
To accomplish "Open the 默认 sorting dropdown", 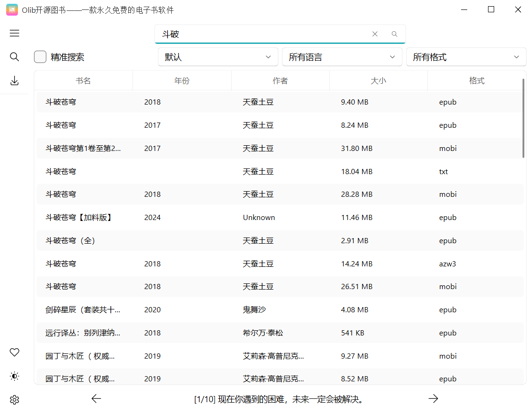I will (218, 56).
